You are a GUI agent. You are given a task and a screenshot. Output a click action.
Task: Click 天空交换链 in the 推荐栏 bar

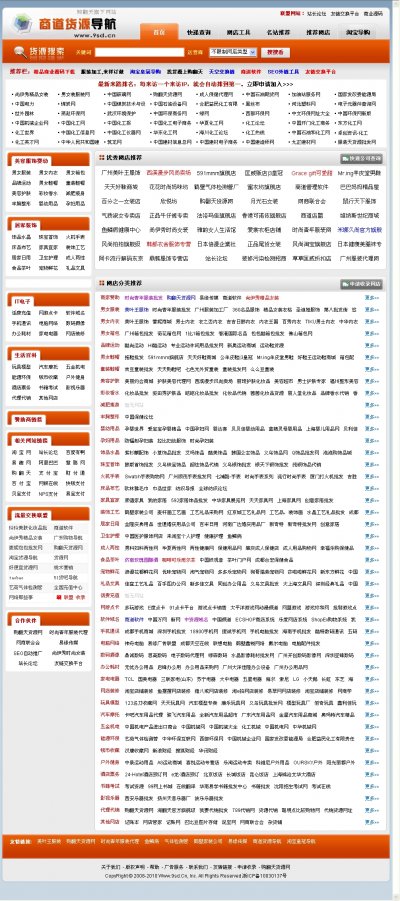[x=221, y=72]
